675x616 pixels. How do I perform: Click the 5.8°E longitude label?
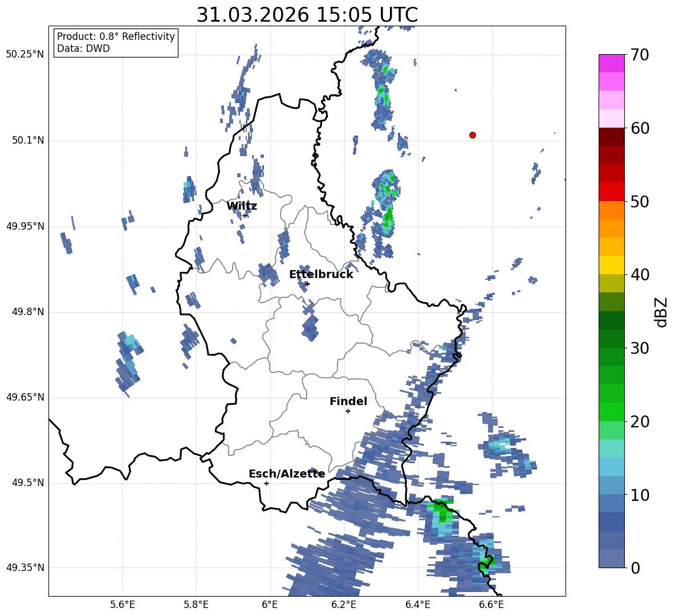[196, 605]
